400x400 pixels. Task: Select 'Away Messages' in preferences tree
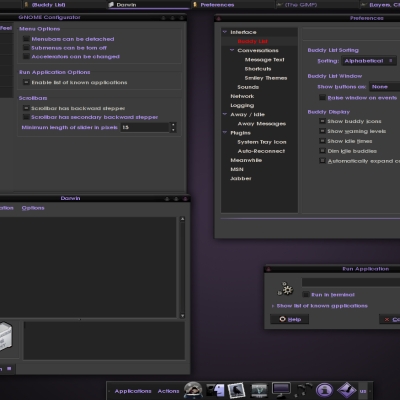tap(262, 123)
